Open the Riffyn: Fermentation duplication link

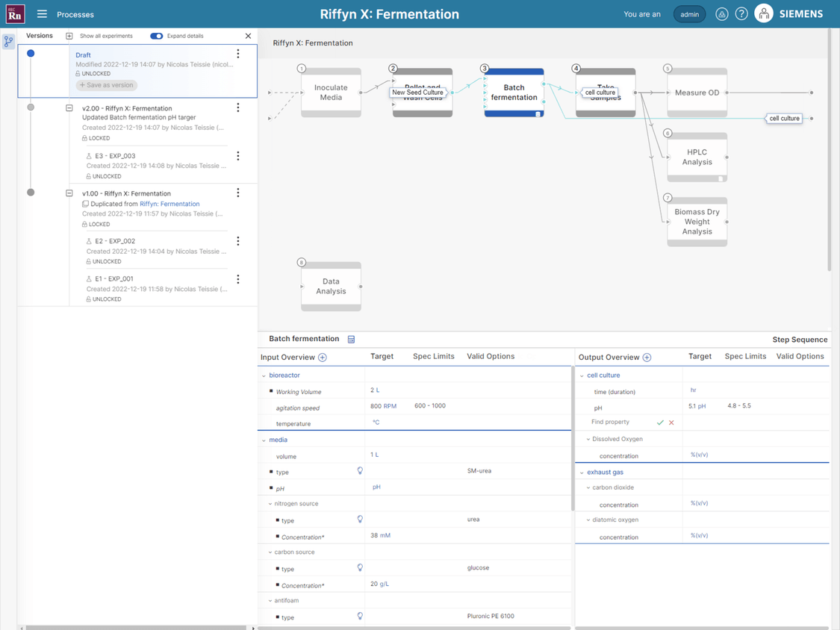[x=169, y=203]
